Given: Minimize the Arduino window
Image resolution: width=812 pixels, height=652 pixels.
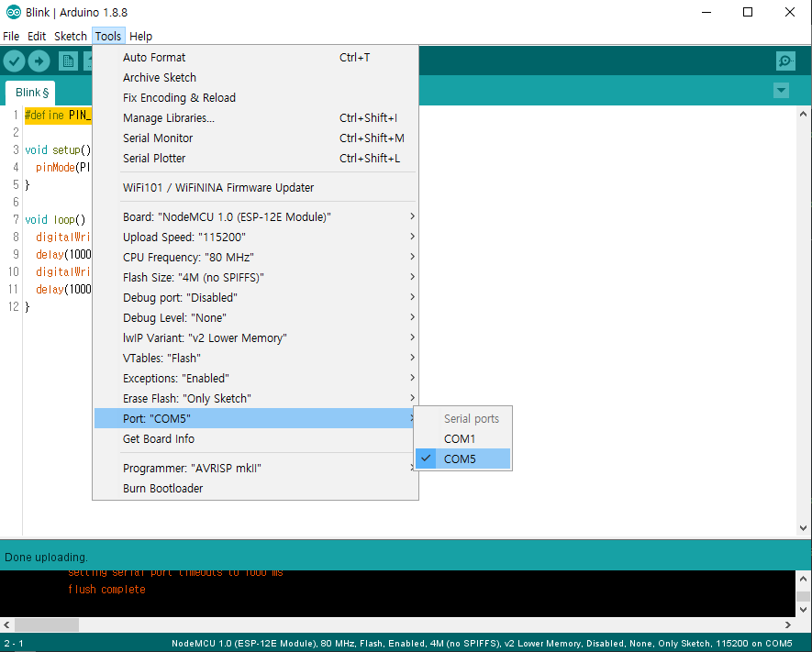Looking at the screenshot, I should (706, 12).
